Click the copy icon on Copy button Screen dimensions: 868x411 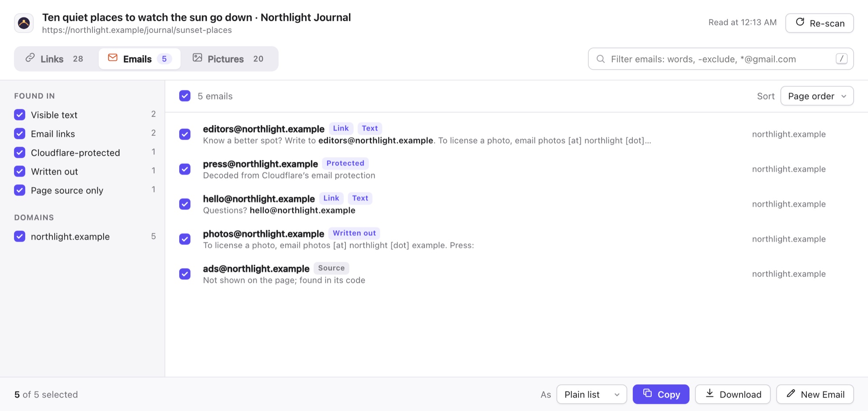648,393
